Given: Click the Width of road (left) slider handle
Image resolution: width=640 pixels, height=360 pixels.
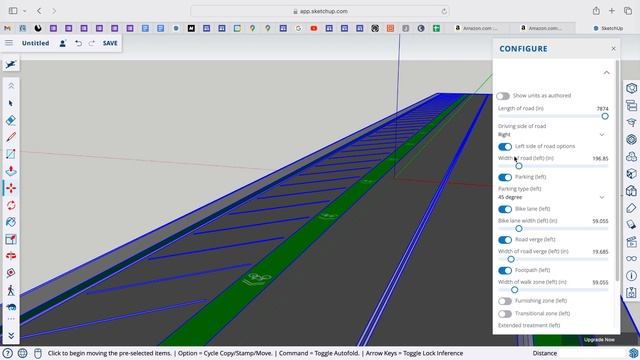Looking at the screenshot, I should click(518, 166).
